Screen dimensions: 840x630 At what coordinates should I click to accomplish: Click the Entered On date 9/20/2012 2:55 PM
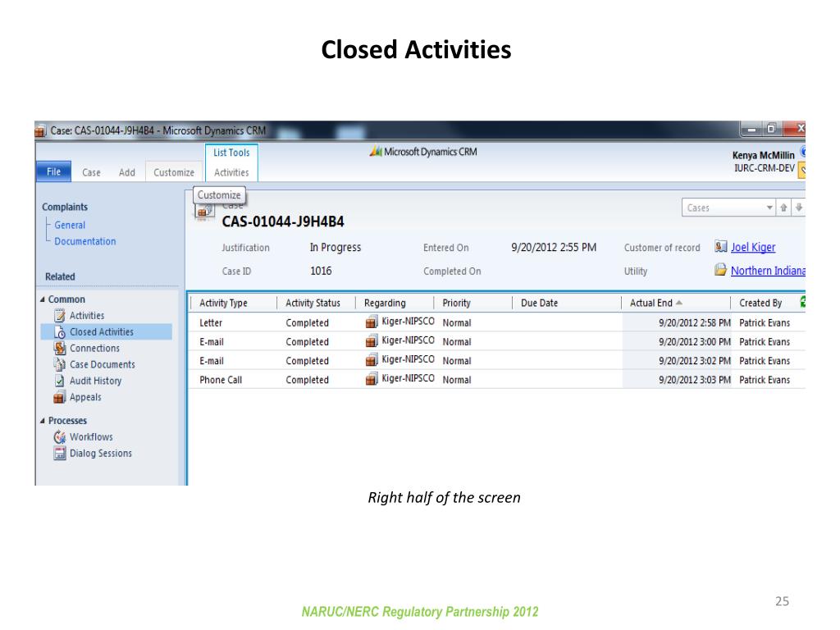click(x=554, y=248)
